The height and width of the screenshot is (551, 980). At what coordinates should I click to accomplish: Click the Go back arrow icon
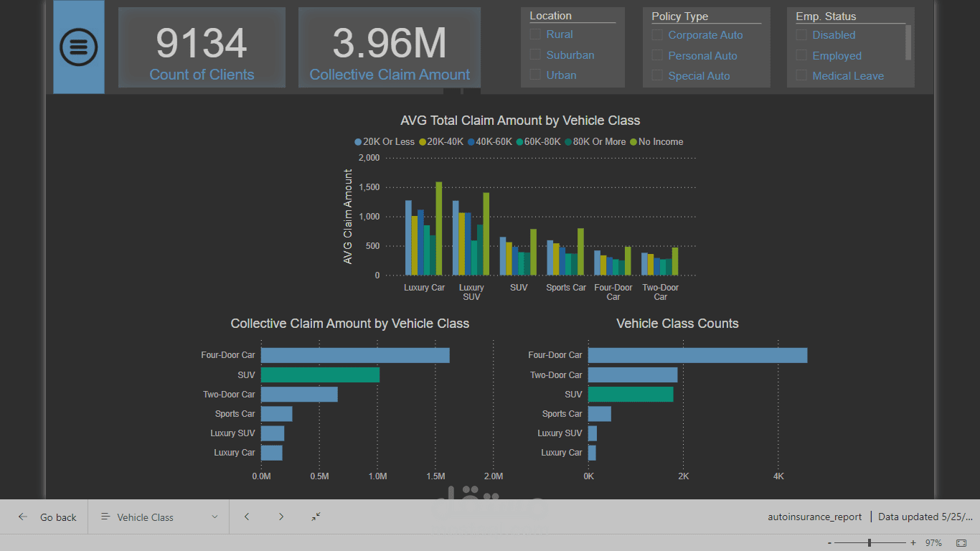coord(23,517)
